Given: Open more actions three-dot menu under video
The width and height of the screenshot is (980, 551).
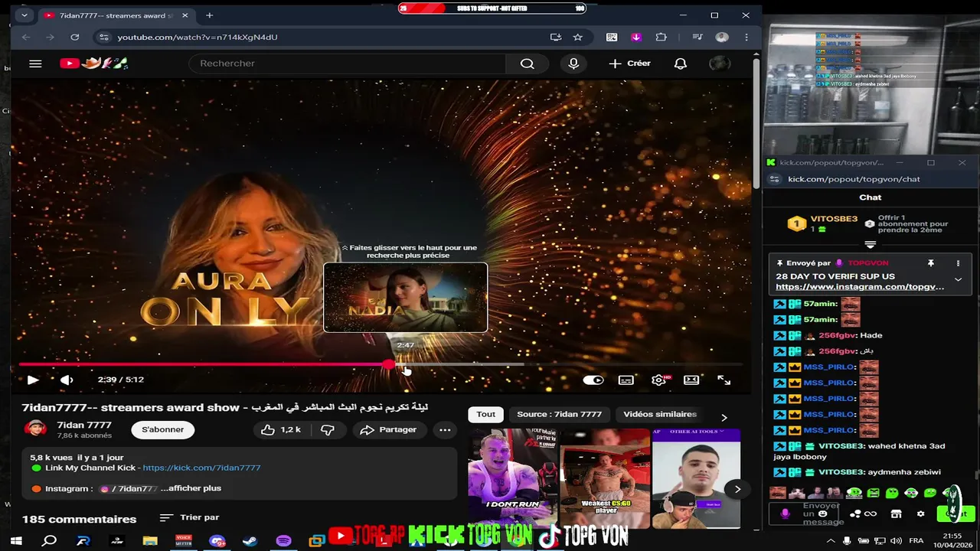Looking at the screenshot, I should click(445, 430).
